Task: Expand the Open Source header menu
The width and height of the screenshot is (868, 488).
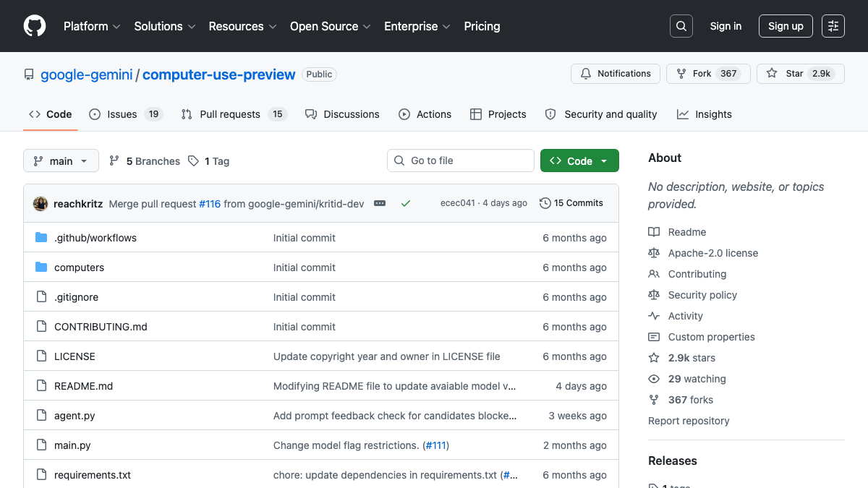Action: pyautogui.click(x=330, y=26)
